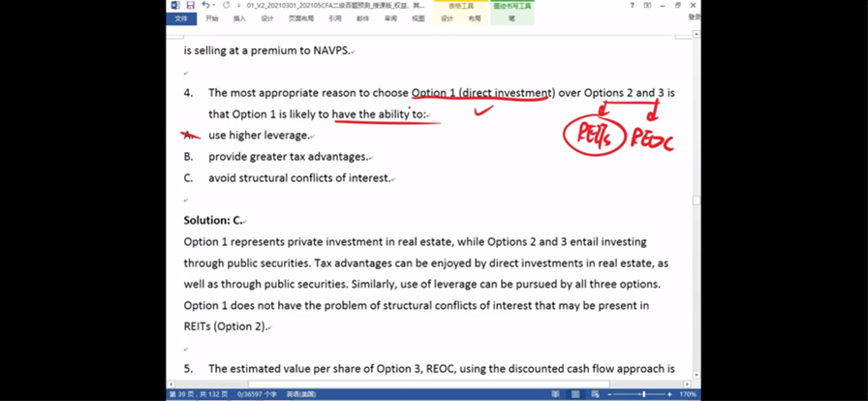Click the vertical scrollbar up arrow
The width and height of the screenshot is (868, 401).
697,34
